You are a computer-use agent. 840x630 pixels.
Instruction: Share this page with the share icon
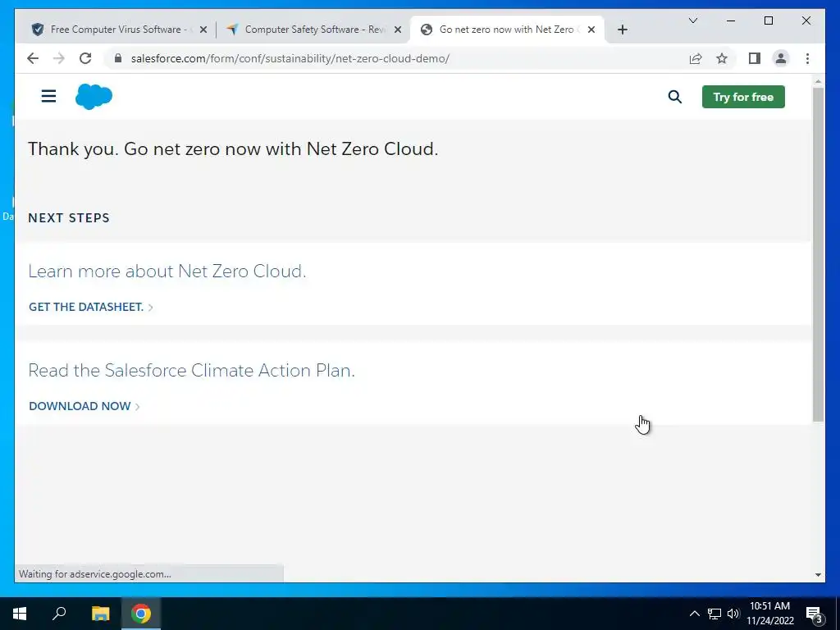(x=696, y=58)
